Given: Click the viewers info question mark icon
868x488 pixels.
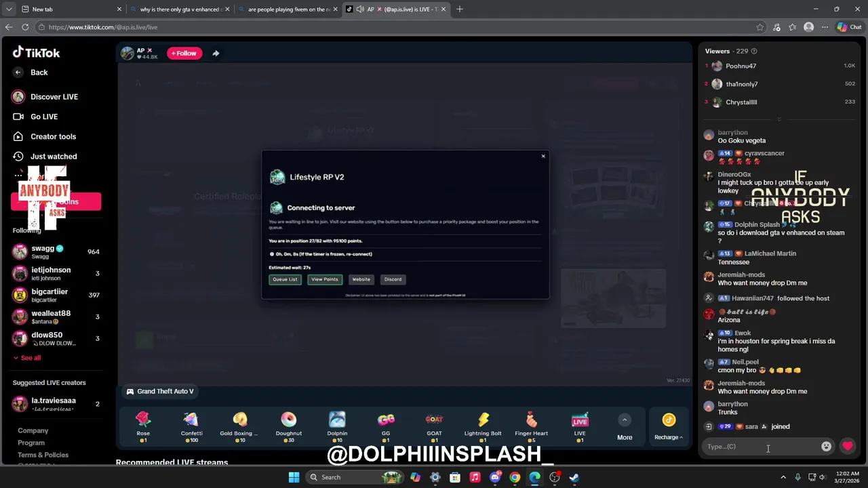Looking at the screenshot, I should (754, 51).
